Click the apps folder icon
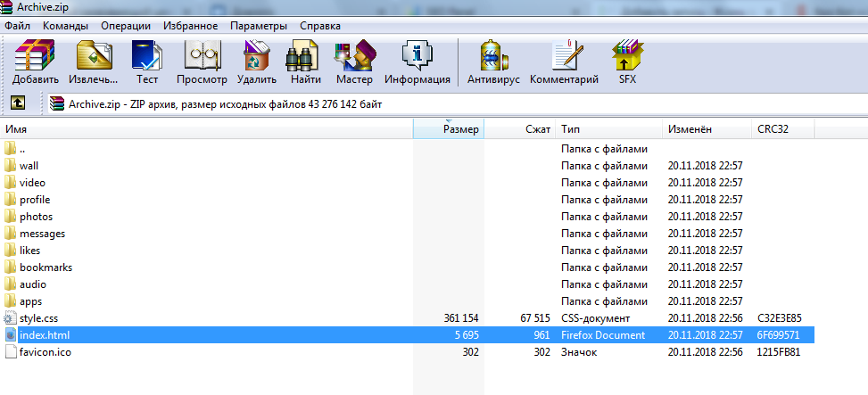Viewport: 868px width, 395px height. 10,301
